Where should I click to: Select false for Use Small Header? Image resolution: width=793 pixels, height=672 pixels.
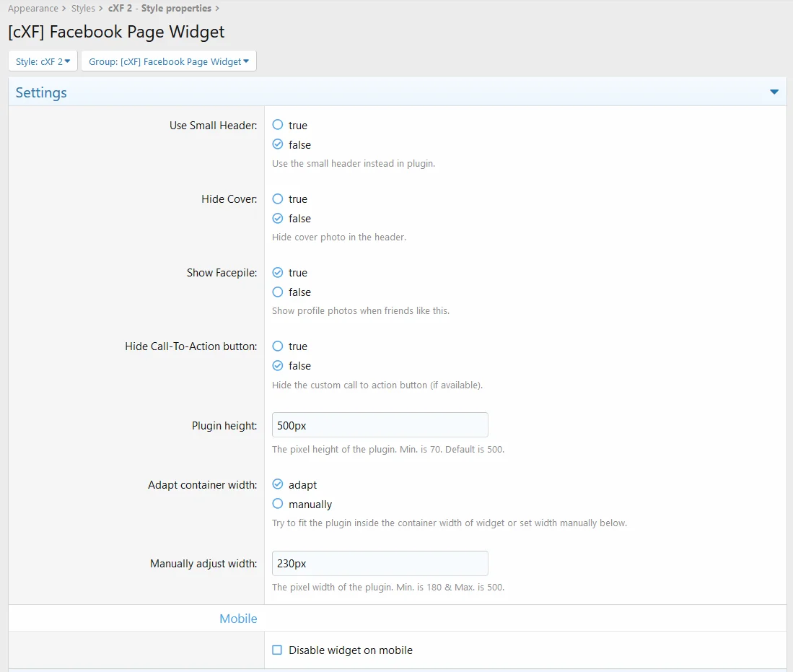278,144
